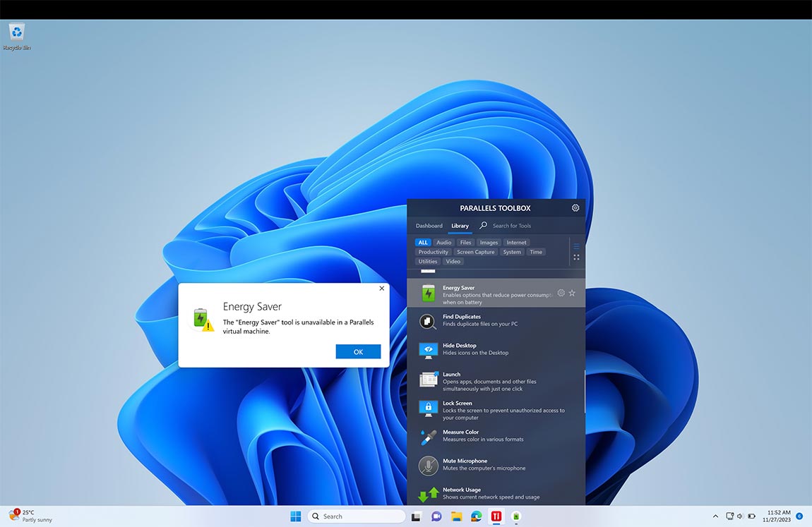Expand hidden icons in the system tray
The image size is (812, 527).
coord(715,516)
